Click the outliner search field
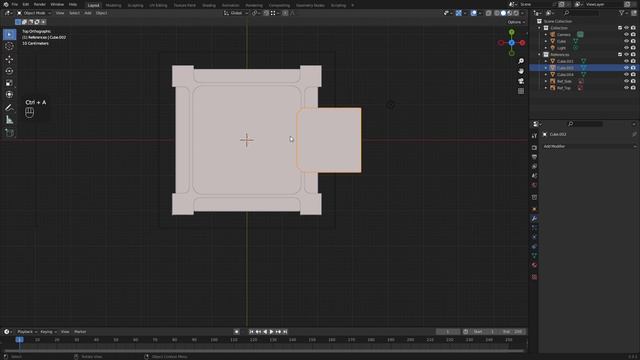Image resolution: width=640 pixels, height=360 pixels. (581, 13)
